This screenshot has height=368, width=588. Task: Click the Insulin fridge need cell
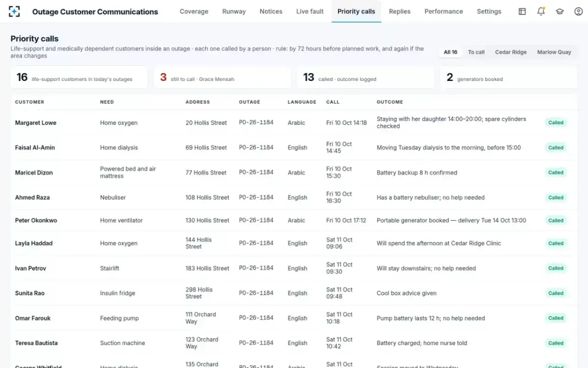[x=118, y=293]
